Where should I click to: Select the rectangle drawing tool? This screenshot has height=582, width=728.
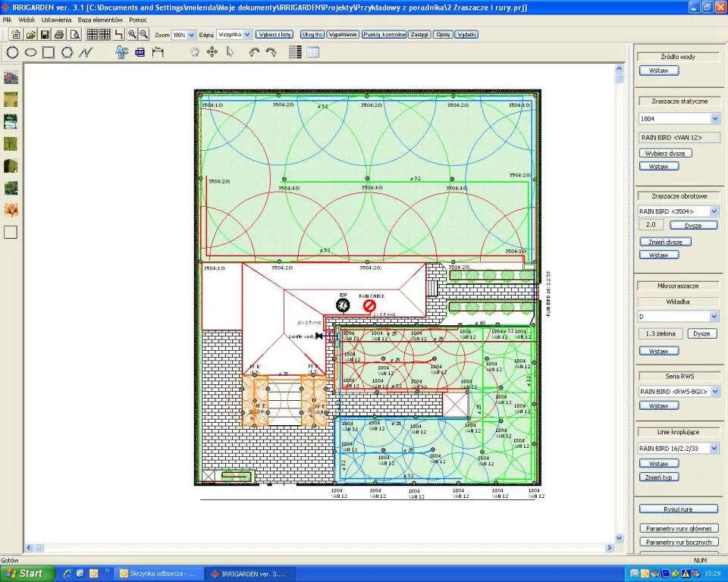coord(48,52)
